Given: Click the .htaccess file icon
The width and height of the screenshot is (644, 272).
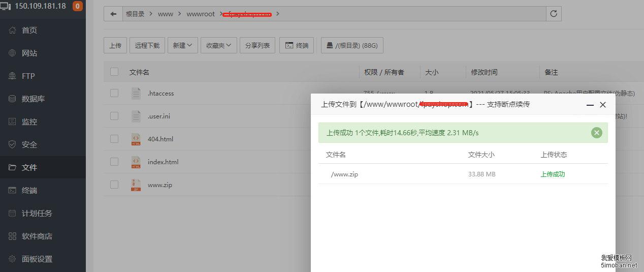Looking at the screenshot, I should pyautogui.click(x=136, y=94).
